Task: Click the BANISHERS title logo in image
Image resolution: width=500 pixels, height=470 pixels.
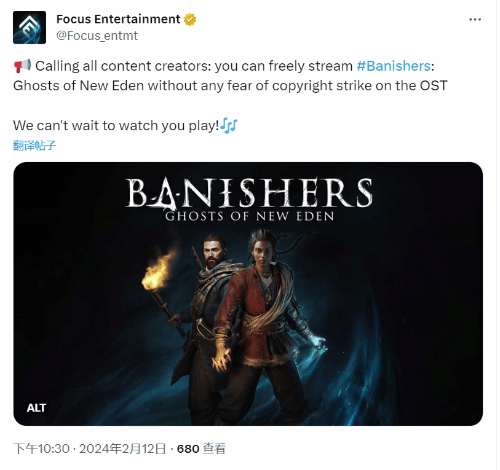Action: click(249, 193)
